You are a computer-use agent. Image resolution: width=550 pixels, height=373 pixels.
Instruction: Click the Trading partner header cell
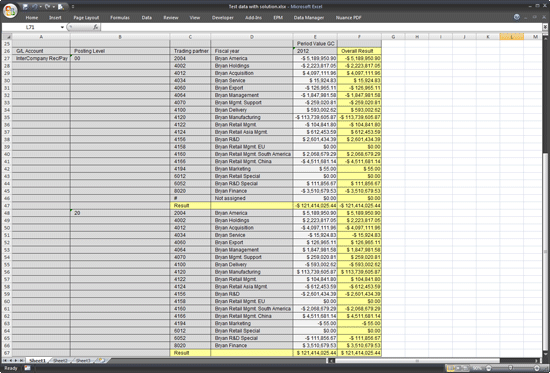coord(190,51)
